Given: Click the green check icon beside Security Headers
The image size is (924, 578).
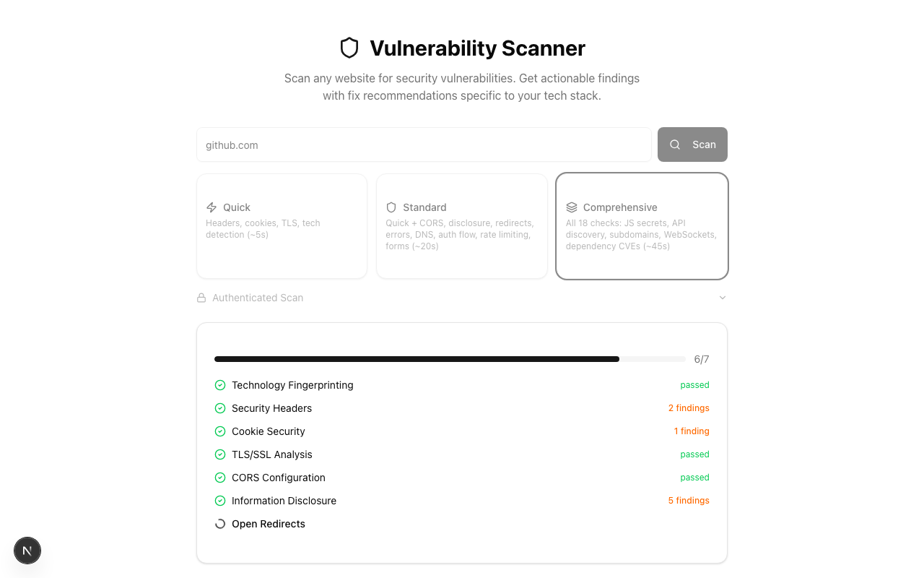Looking at the screenshot, I should pos(219,407).
